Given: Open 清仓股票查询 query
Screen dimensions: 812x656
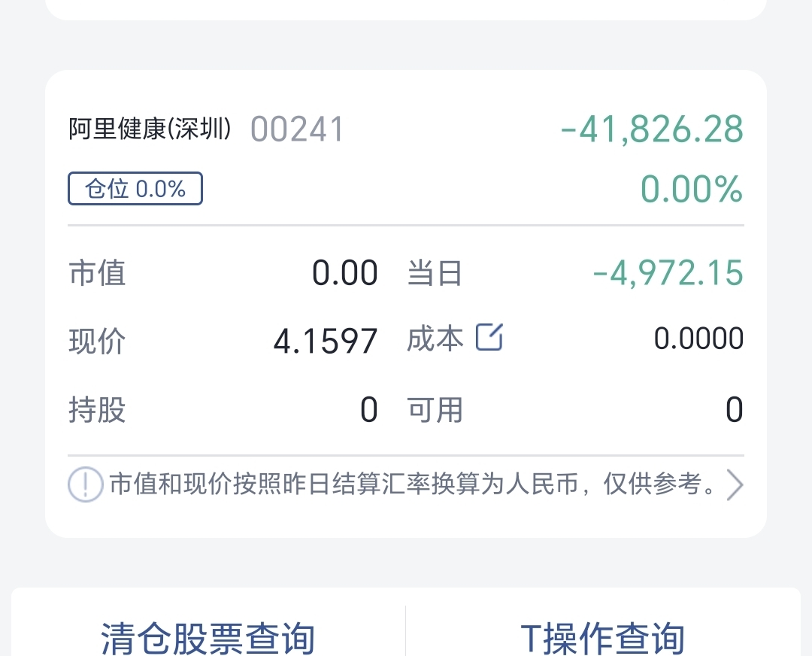Looking at the screenshot, I should point(208,638).
